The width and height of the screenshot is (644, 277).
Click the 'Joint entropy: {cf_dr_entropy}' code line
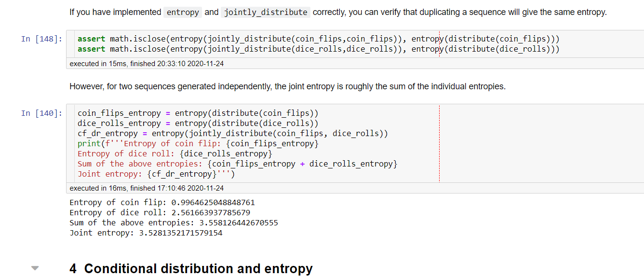(x=156, y=174)
